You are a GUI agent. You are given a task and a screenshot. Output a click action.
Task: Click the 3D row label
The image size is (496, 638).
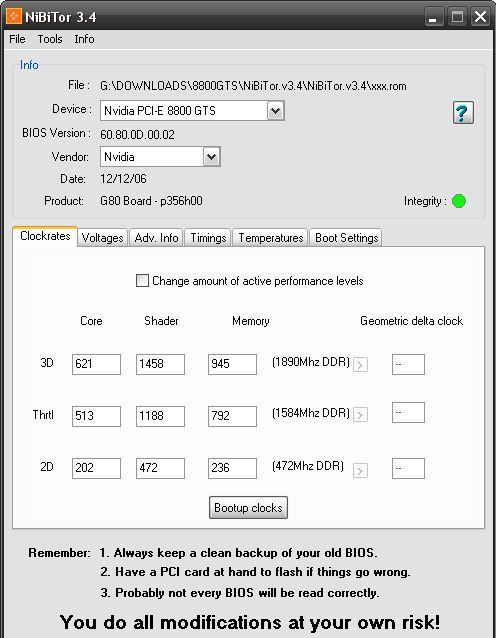(47, 363)
